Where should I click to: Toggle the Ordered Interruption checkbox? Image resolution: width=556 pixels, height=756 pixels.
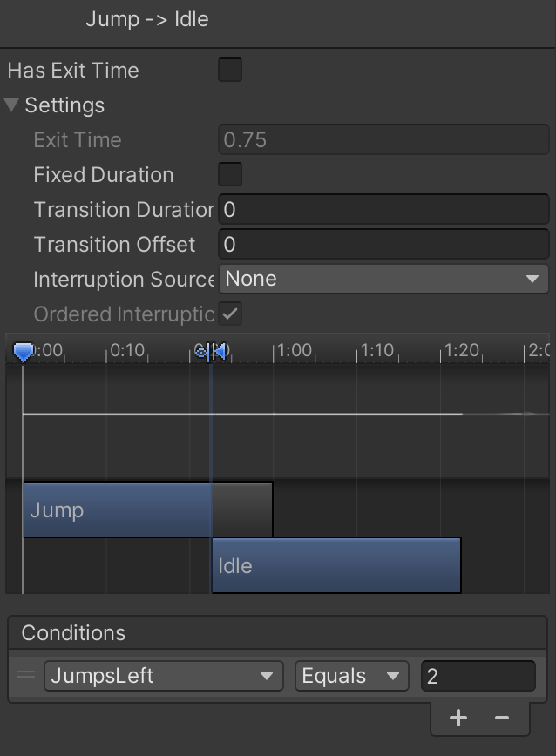[230, 314]
